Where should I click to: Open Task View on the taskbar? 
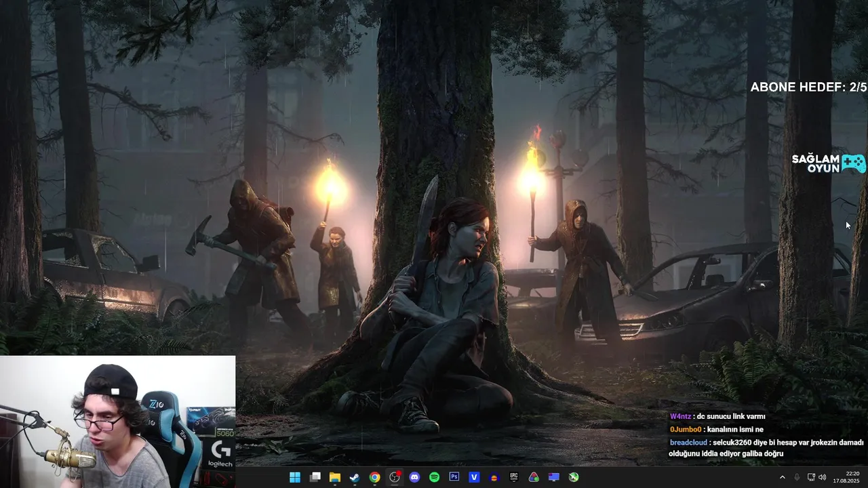click(x=315, y=477)
